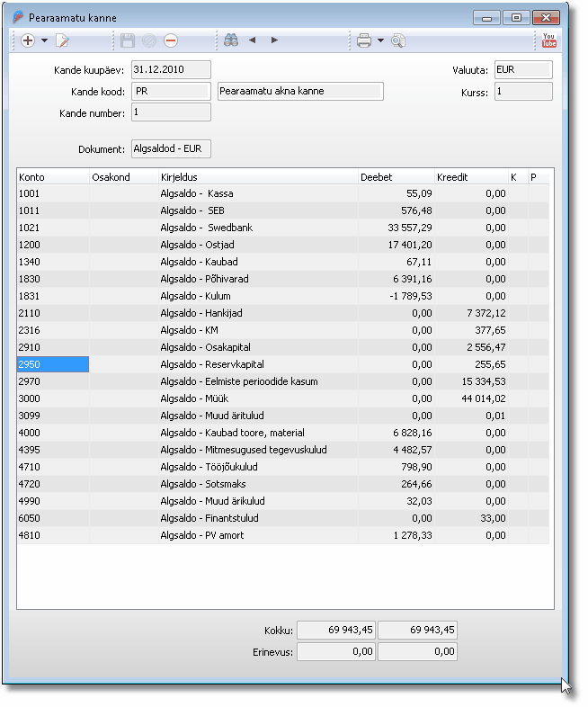
Task: Select row Algsaldo - KM
Action: 283,330
